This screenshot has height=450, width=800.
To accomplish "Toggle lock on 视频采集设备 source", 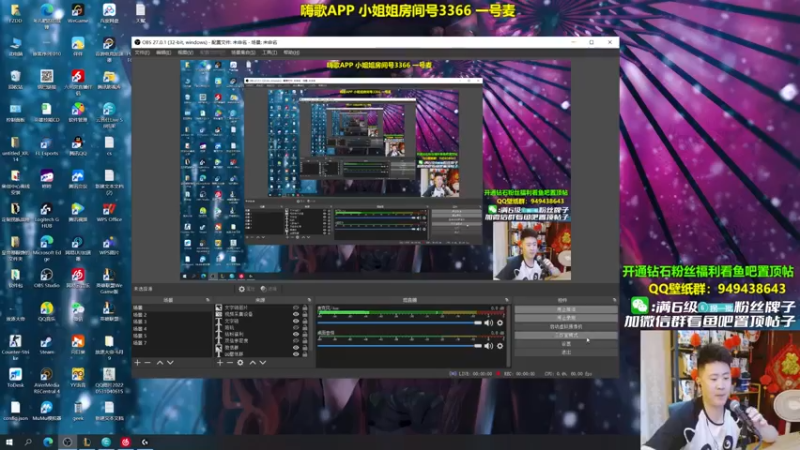I will tap(305, 314).
